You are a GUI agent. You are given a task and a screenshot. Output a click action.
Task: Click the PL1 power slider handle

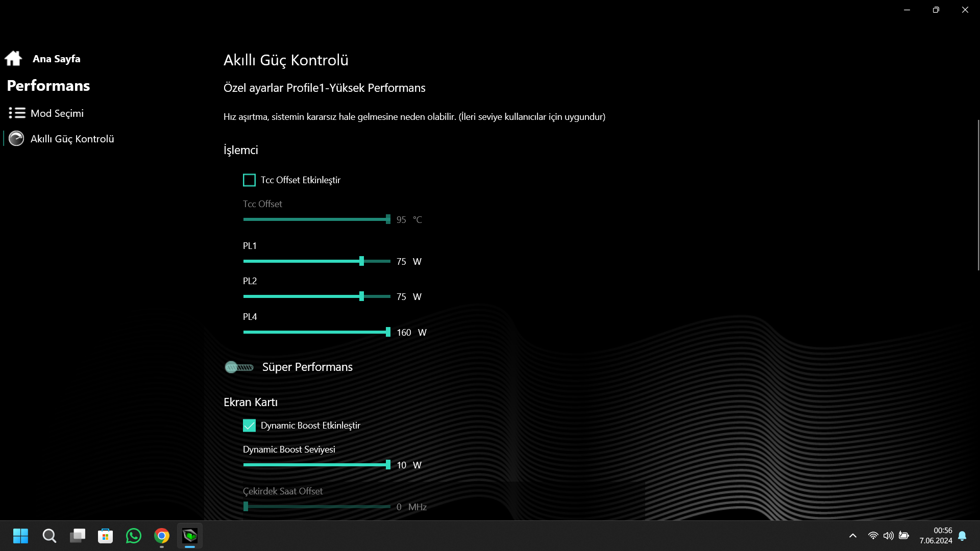[x=362, y=261]
